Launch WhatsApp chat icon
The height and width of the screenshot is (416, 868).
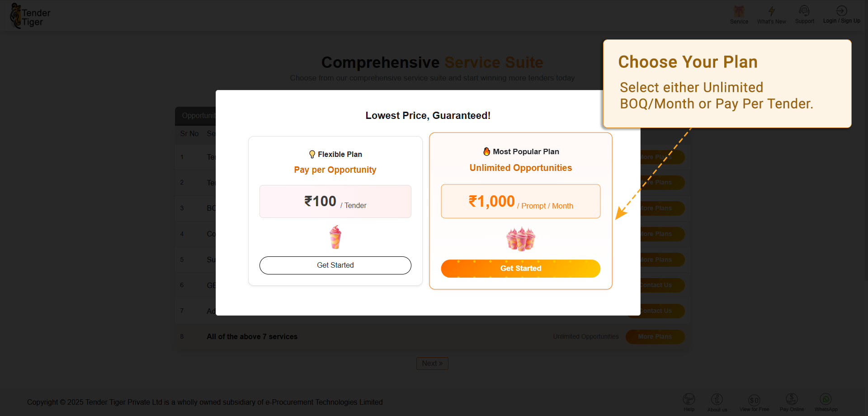coord(826,399)
